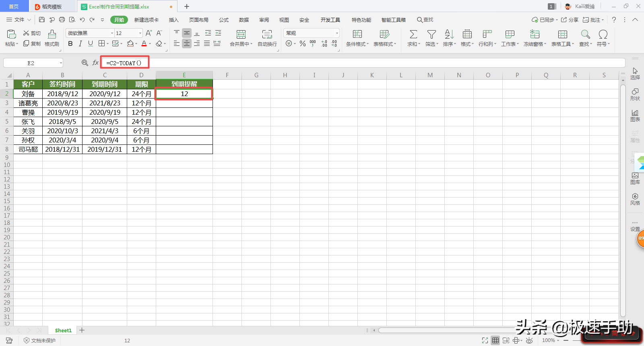This screenshot has width=644, height=346.
Task: Click the Cut (剪切) scissors button
Action: tap(32, 33)
